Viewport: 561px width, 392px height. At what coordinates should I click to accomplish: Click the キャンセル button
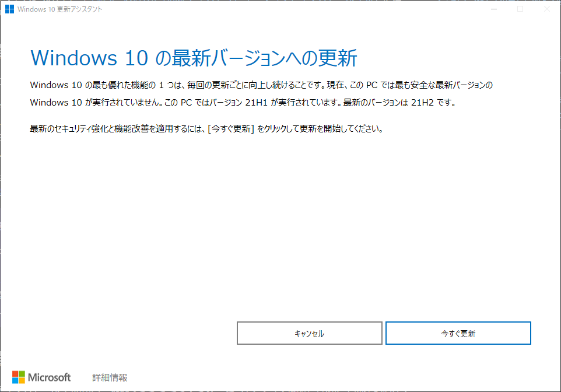pyautogui.click(x=310, y=333)
